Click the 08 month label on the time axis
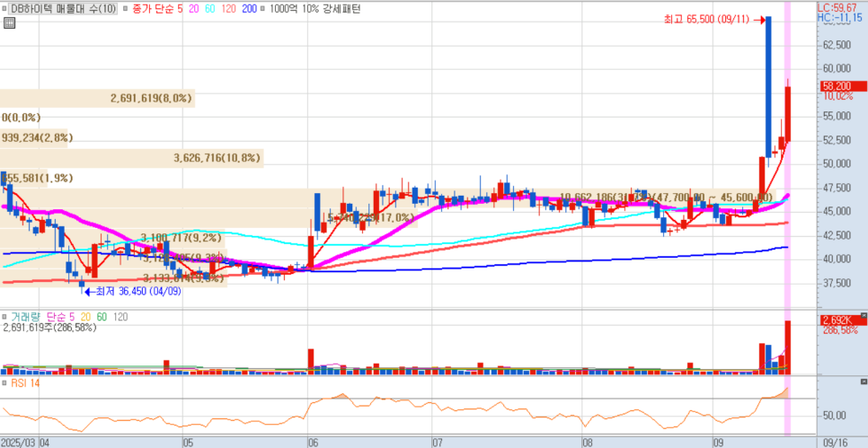This screenshot has height=448, width=868. 587,443
